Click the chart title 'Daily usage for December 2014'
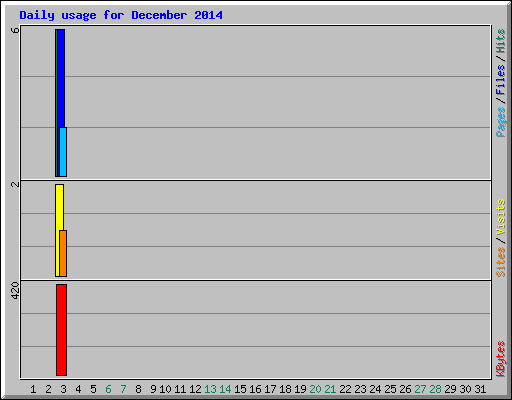Image resolution: width=512 pixels, height=400 pixels. [x=121, y=15]
